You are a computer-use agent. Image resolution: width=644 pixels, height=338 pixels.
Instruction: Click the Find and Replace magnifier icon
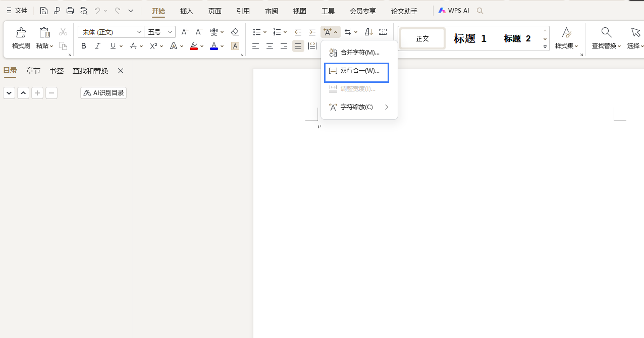(607, 32)
